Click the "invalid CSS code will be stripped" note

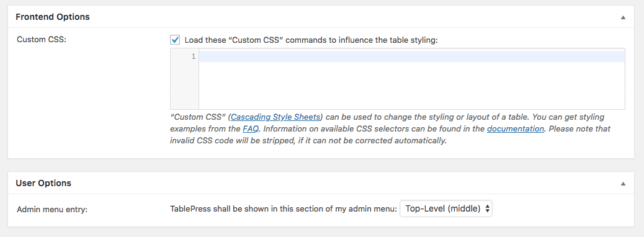[x=308, y=140]
